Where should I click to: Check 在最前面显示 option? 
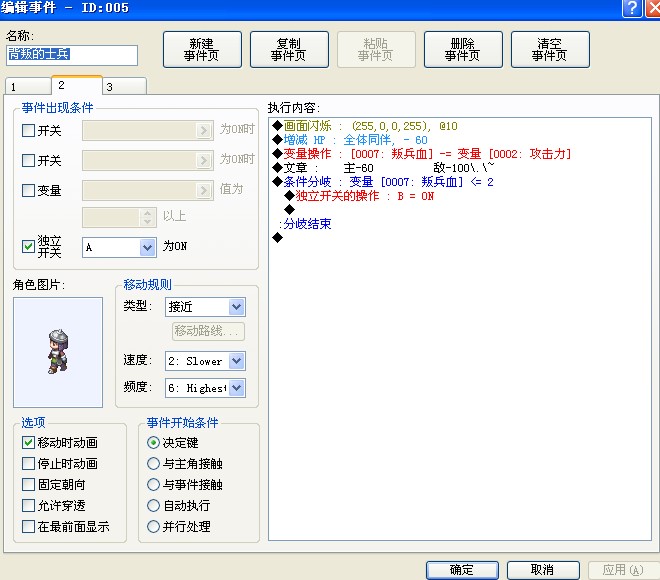click(28, 526)
